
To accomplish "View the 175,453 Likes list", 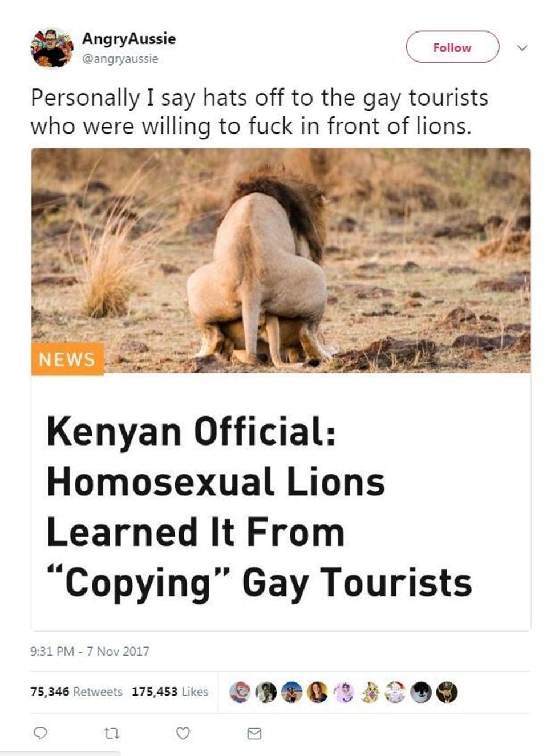I will click(x=170, y=692).
